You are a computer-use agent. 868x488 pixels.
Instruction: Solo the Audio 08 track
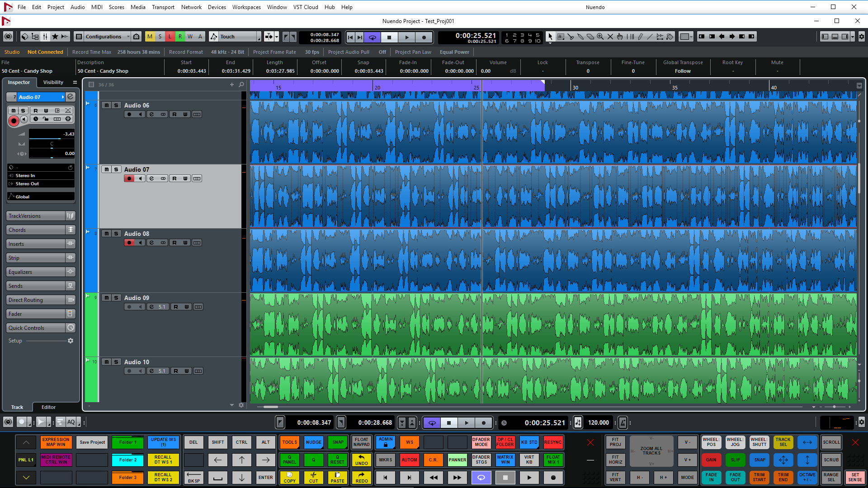tap(116, 234)
